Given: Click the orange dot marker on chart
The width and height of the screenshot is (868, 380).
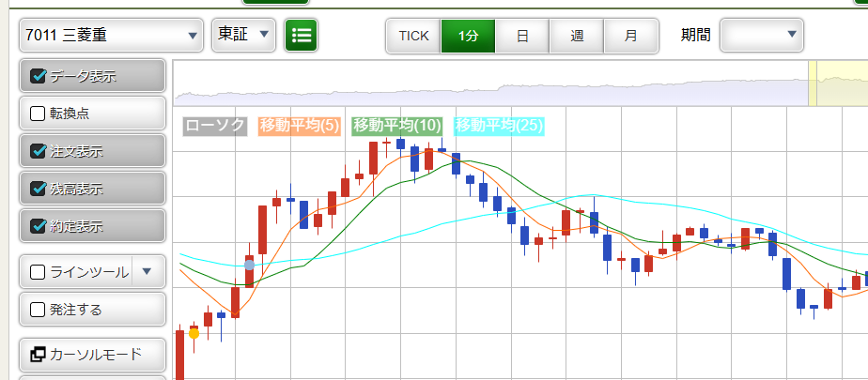Looking at the screenshot, I should click(x=194, y=333).
